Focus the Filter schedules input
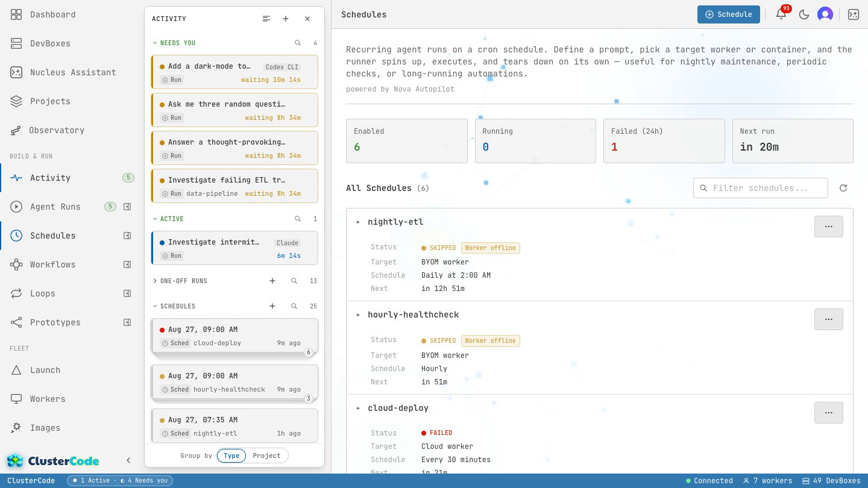 (x=761, y=188)
